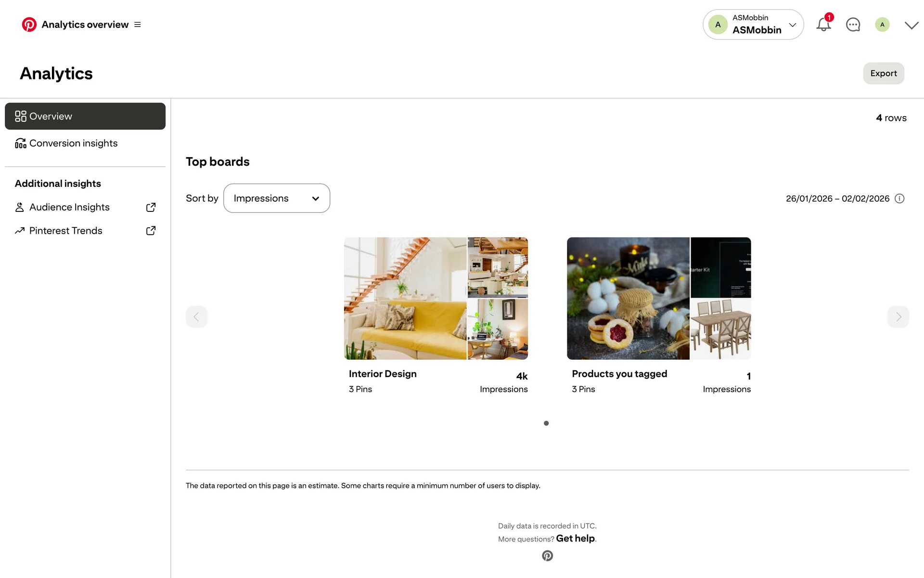Go to previous boards carousel arrow
The height and width of the screenshot is (578, 924).
(x=196, y=316)
